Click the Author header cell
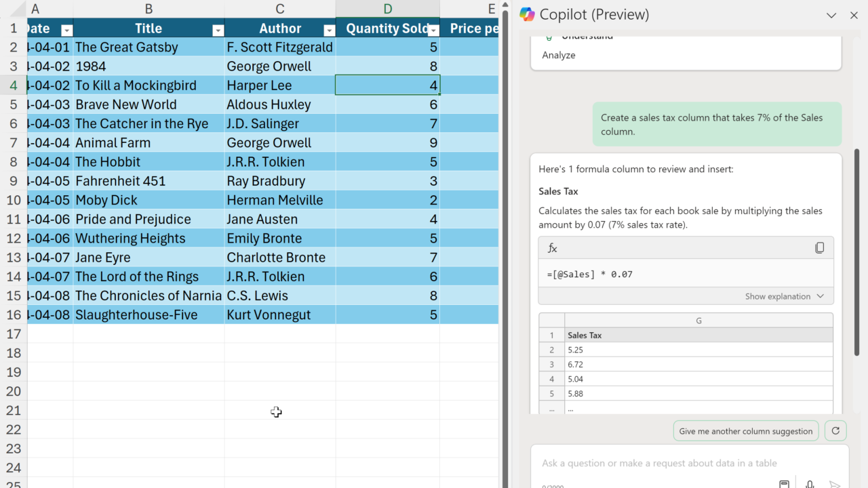868x488 pixels. pos(280,28)
